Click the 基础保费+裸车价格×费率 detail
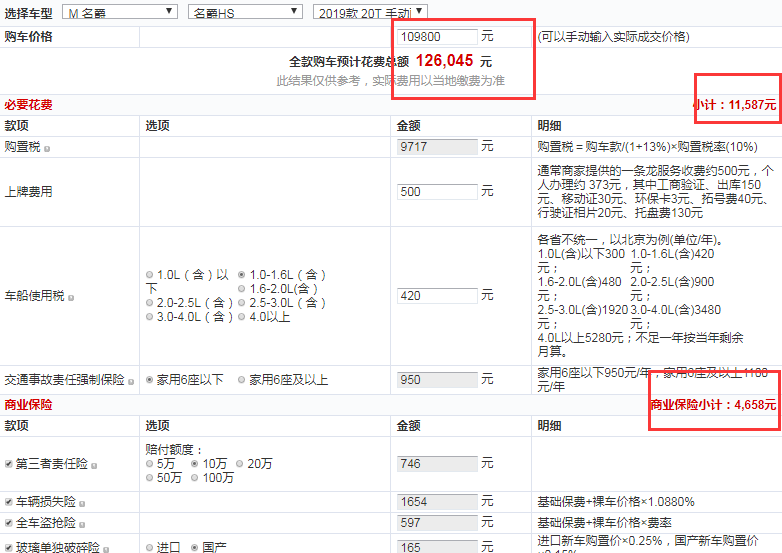 click(604, 523)
